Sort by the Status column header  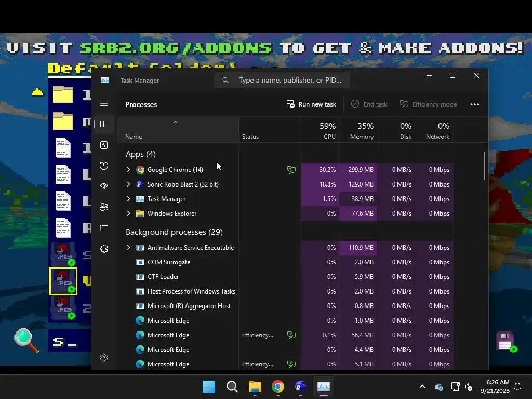click(270, 130)
